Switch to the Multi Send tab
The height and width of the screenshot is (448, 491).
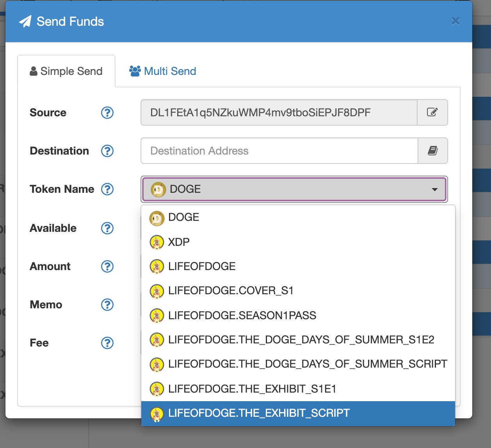(162, 71)
